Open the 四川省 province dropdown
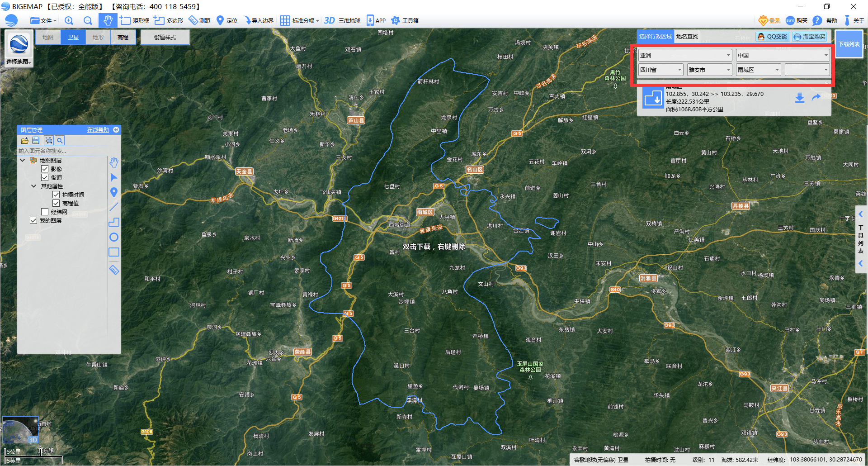Image resolution: width=868 pixels, height=466 pixels. click(x=660, y=70)
